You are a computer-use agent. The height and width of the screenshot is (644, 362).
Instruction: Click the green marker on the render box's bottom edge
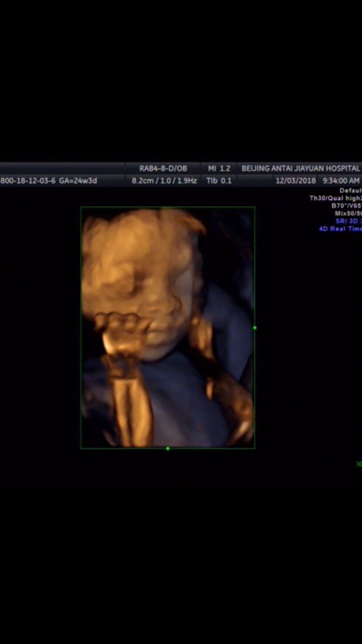pyautogui.click(x=168, y=448)
